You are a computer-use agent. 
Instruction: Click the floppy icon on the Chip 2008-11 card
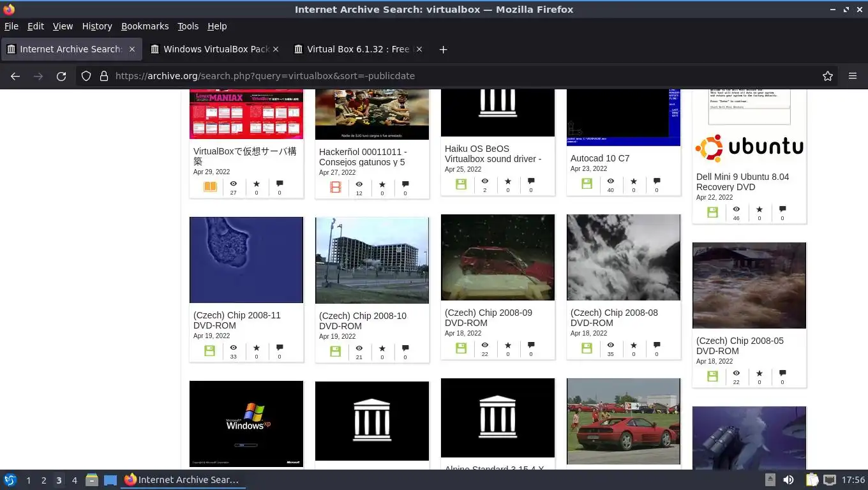click(210, 351)
